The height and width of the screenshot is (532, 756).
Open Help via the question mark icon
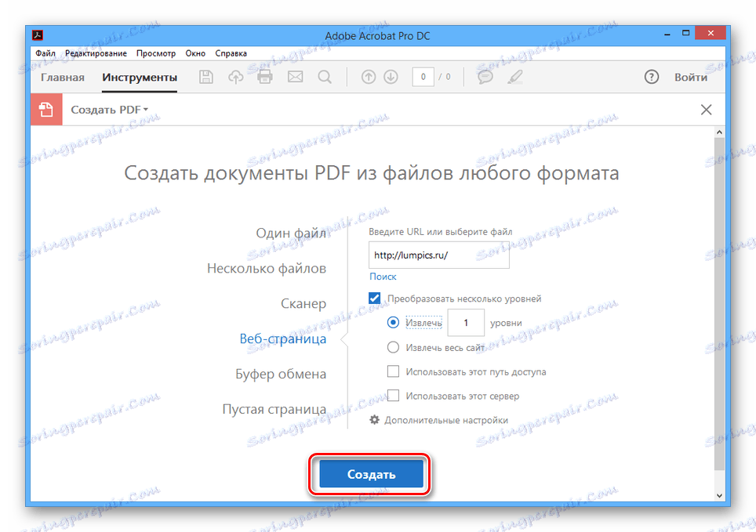coord(652,76)
